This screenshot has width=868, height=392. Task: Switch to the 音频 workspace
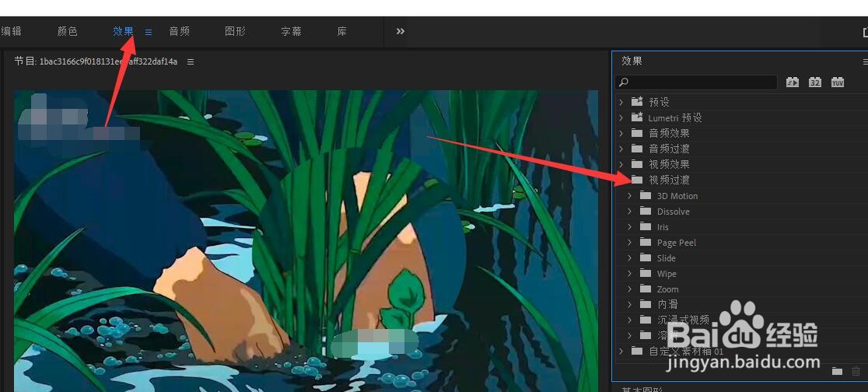(180, 32)
